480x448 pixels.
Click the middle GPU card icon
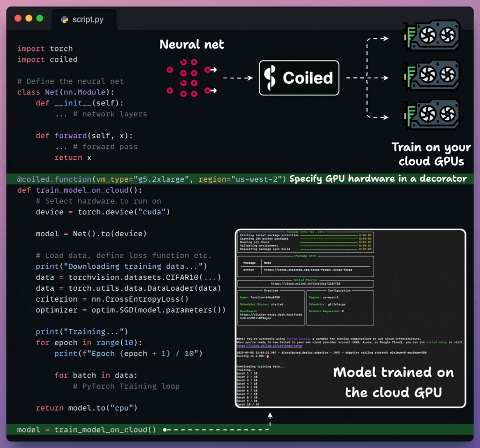coord(432,75)
